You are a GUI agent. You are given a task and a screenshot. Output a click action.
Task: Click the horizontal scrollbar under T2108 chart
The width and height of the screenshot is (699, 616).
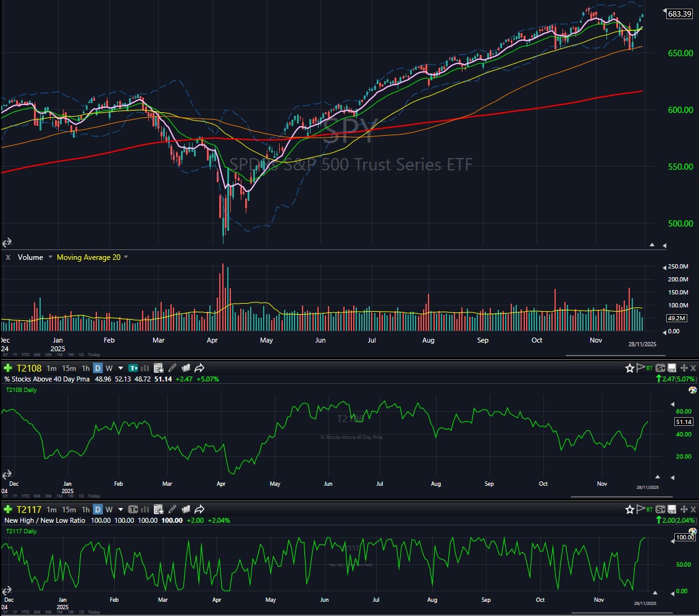[621, 496]
